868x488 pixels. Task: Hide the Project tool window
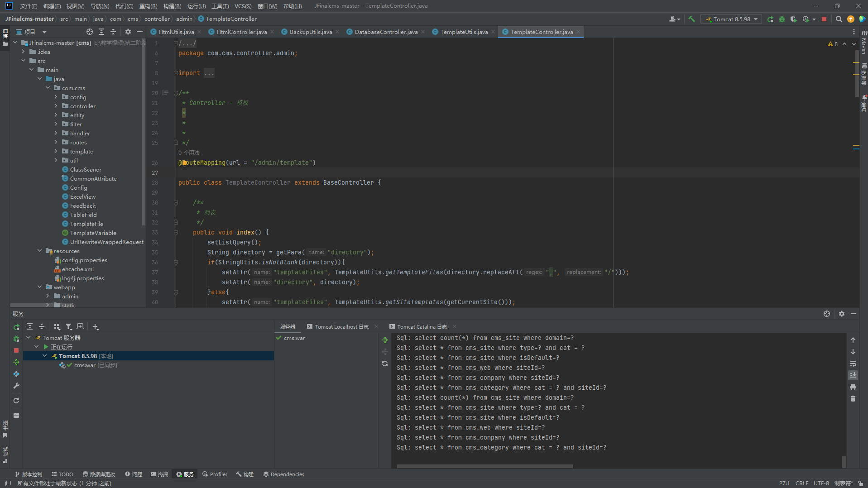click(140, 32)
